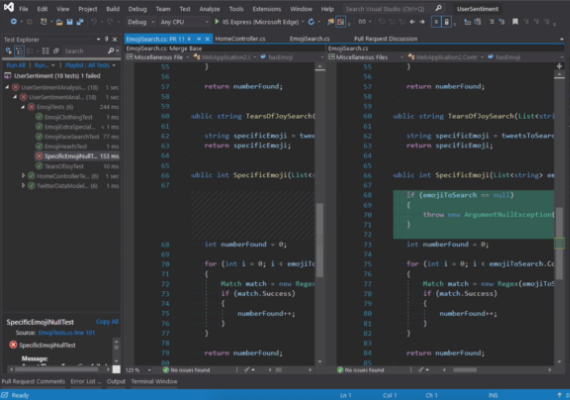Open EmojiTests.cs line 101 source link
This screenshot has width=570, height=400.
(x=67, y=333)
